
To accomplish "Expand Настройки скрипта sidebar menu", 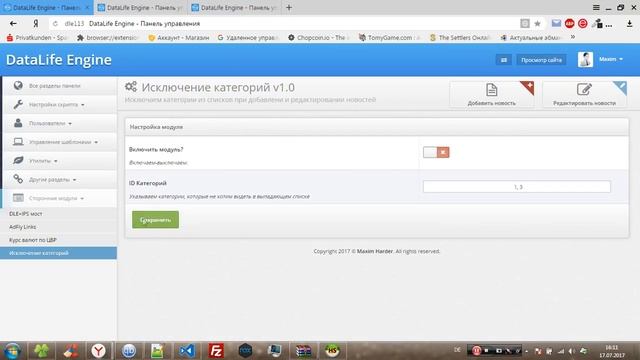I will point(56,104).
